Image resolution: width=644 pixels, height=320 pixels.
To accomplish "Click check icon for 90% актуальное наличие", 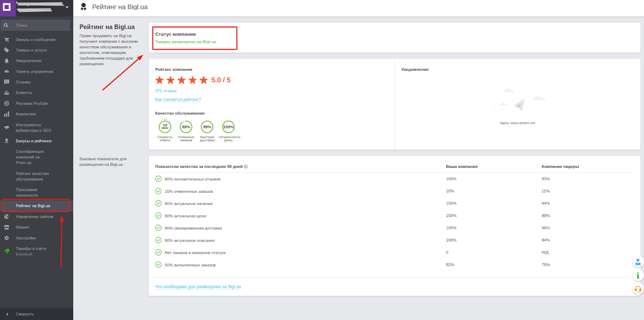I will coord(159,203).
